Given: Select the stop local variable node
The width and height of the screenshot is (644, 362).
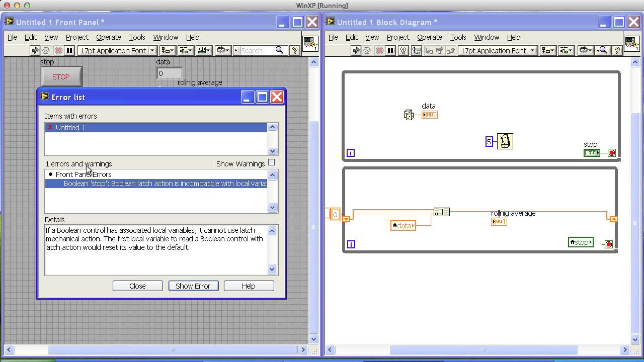Looking at the screenshot, I should tap(581, 242).
